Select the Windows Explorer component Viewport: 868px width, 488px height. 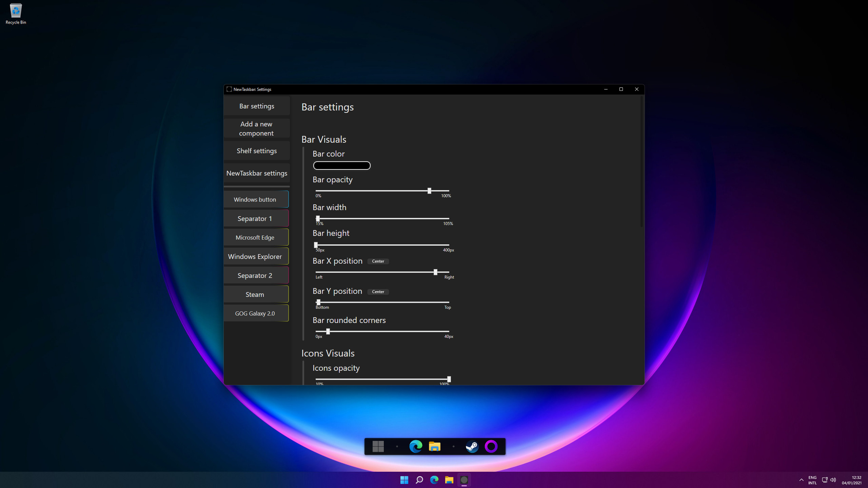coord(256,256)
